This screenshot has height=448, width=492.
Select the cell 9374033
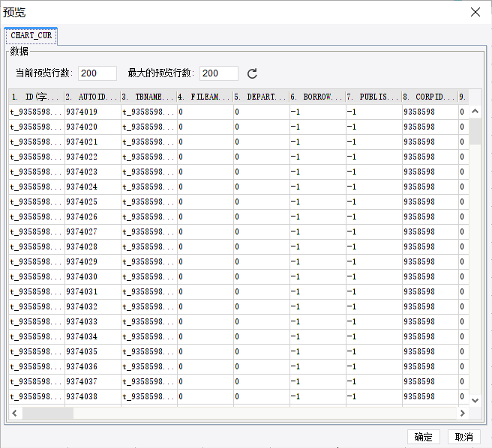point(93,321)
